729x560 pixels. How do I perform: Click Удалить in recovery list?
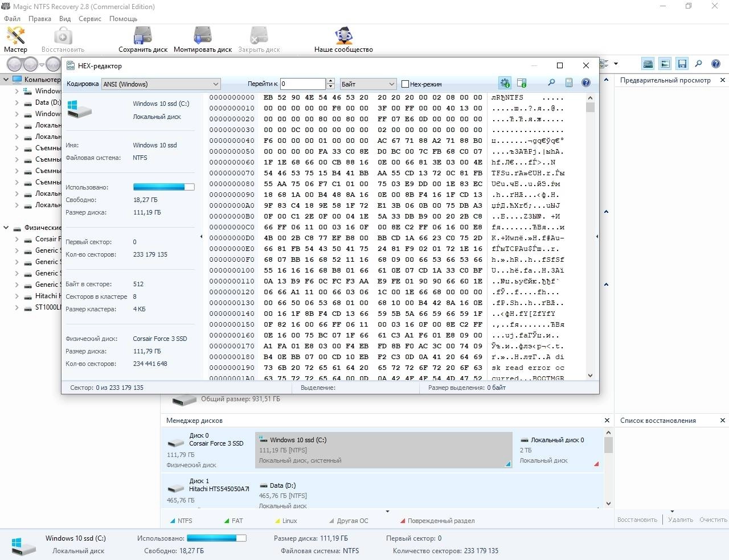[681, 520]
